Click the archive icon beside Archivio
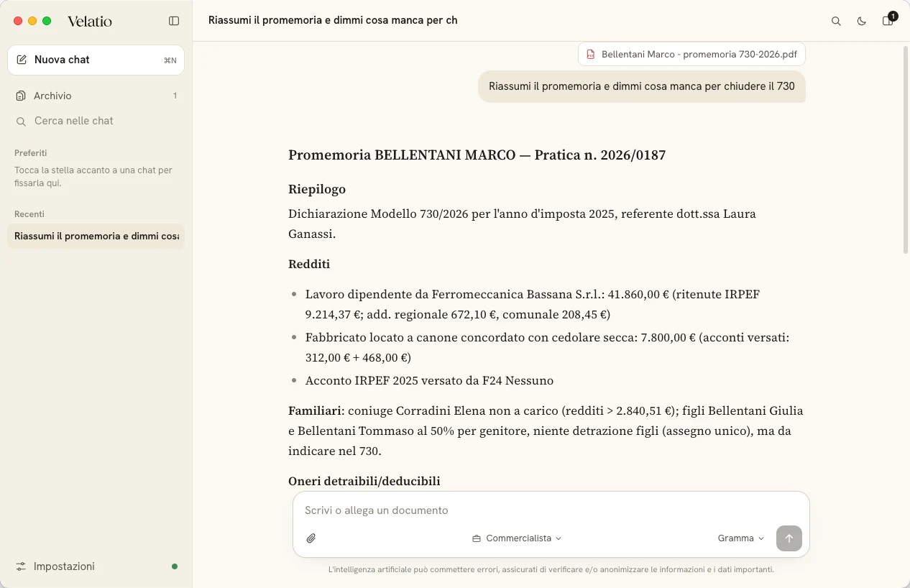This screenshot has width=910, height=588. tap(21, 96)
